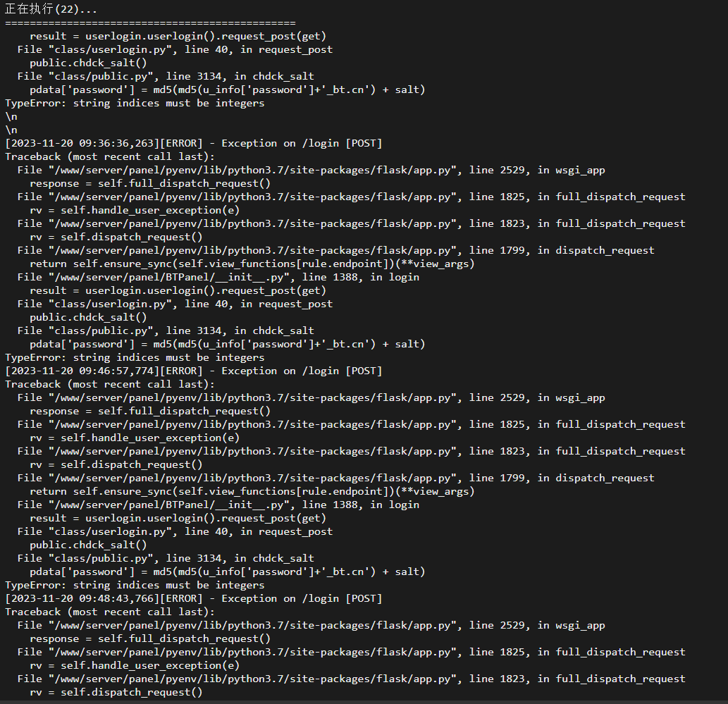Click TypeError line just above 09:48:43 entry
Screen dimensions: 728x704
tap(135, 585)
